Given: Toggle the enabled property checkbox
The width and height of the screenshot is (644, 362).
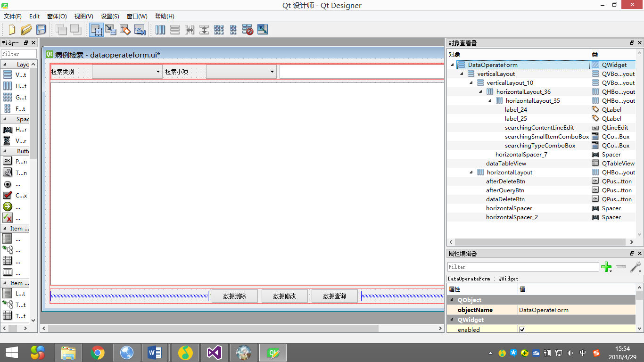Looking at the screenshot, I should pyautogui.click(x=522, y=329).
